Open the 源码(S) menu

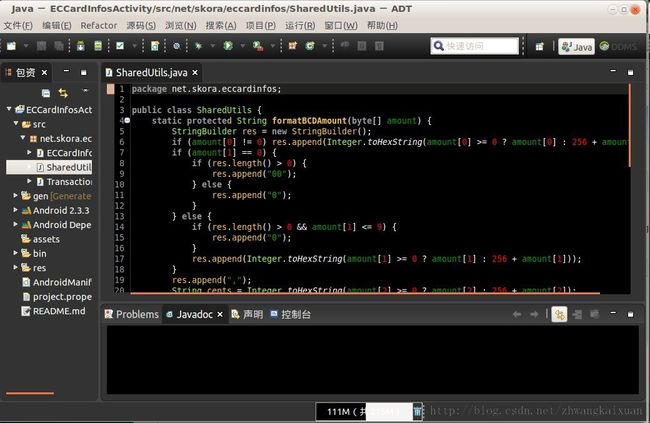click(x=141, y=26)
